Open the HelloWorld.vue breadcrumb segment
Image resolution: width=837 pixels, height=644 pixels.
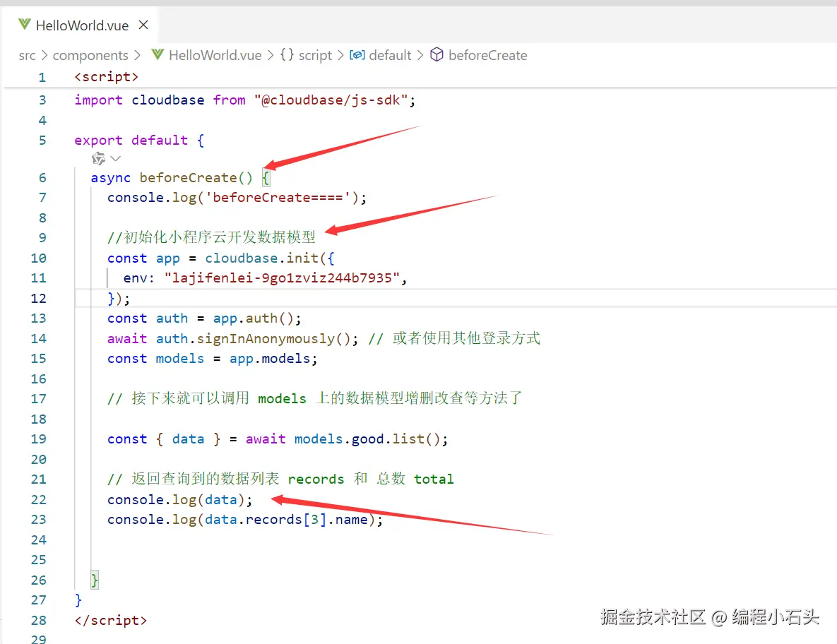(x=215, y=56)
